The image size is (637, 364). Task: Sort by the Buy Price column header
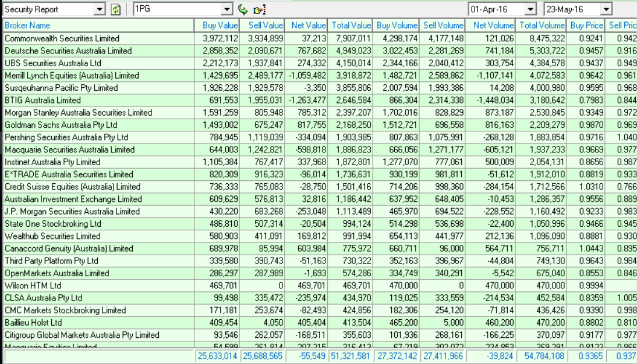click(x=586, y=26)
